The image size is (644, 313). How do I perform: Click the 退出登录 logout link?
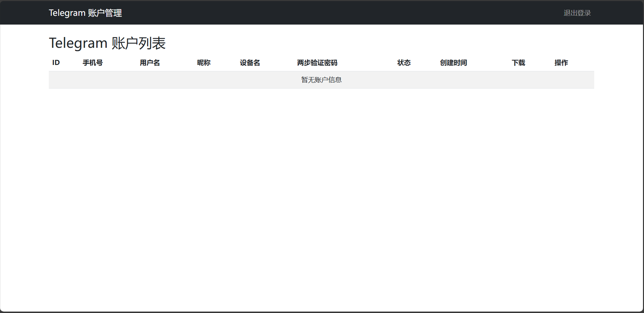577,13
